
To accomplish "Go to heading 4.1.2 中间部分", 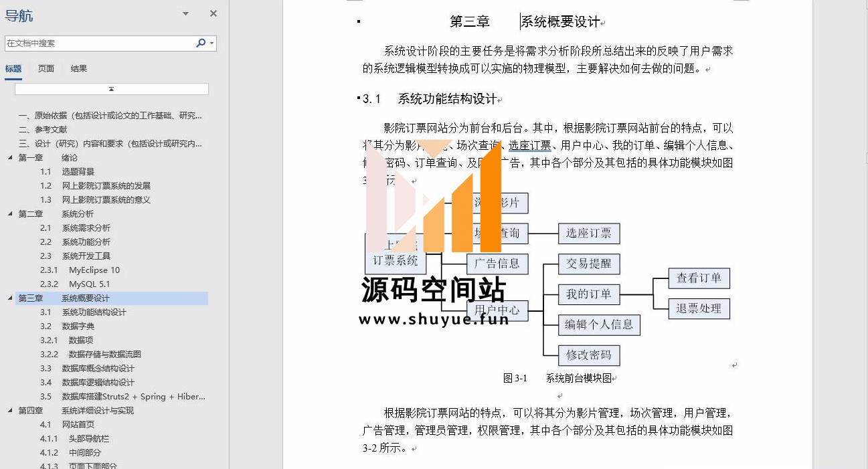I will click(70, 453).
